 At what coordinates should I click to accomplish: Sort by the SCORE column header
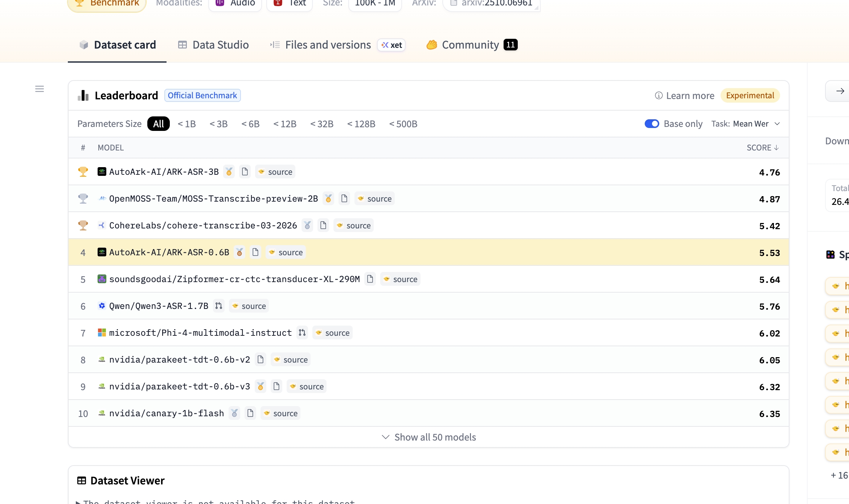(x=763, y=148)
